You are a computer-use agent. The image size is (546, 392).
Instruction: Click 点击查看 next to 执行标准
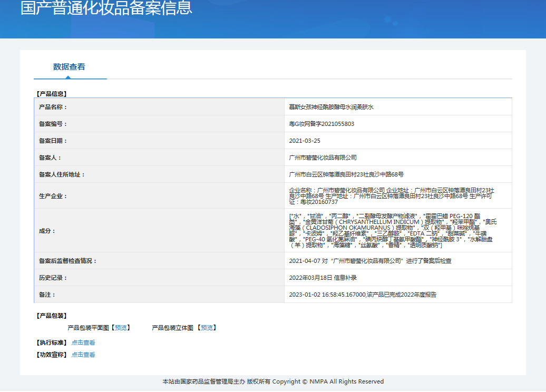tap(83, 342)
